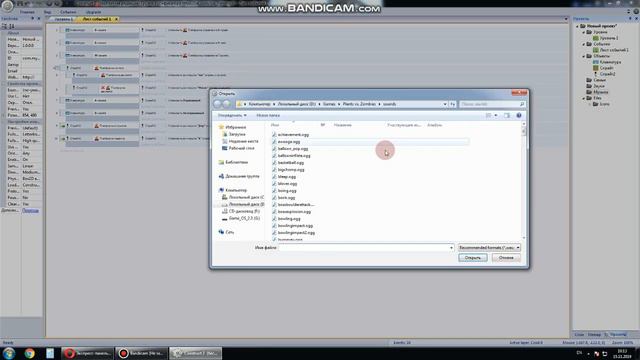Click the view mode icon in dialog toolbar
This screenshot has width=640, height=360.
[x=489, y=116]
